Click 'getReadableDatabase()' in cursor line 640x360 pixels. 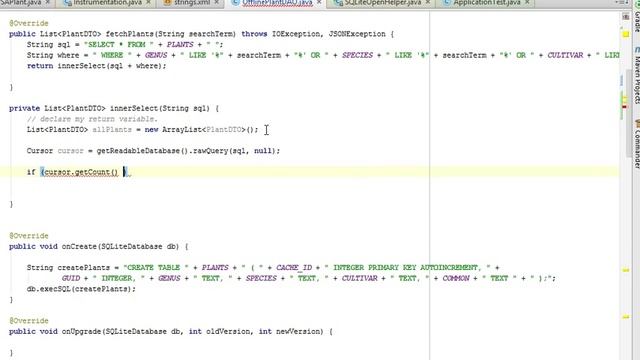[142, 151]
